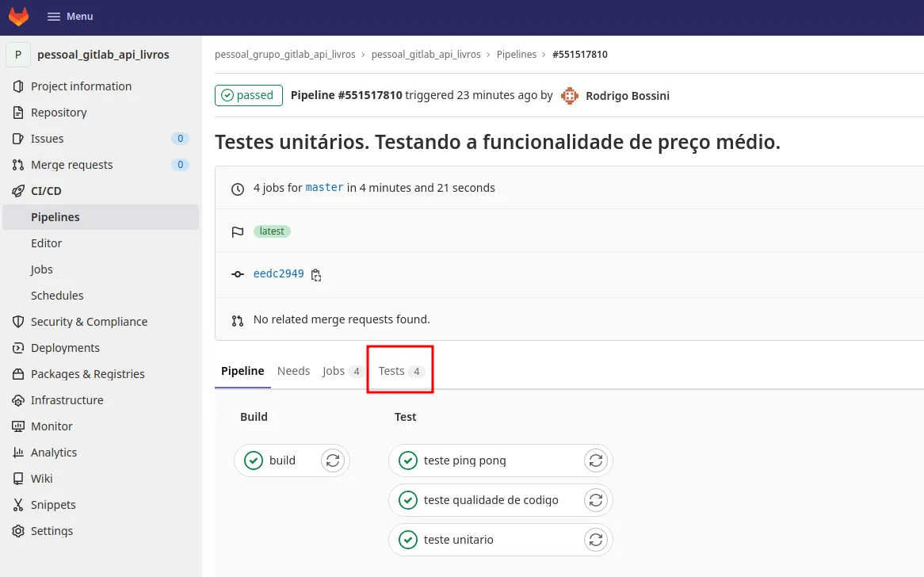Click the Deployments sidebar icon
The height and width of the screenshot is (577, 924).
(18, 348)
